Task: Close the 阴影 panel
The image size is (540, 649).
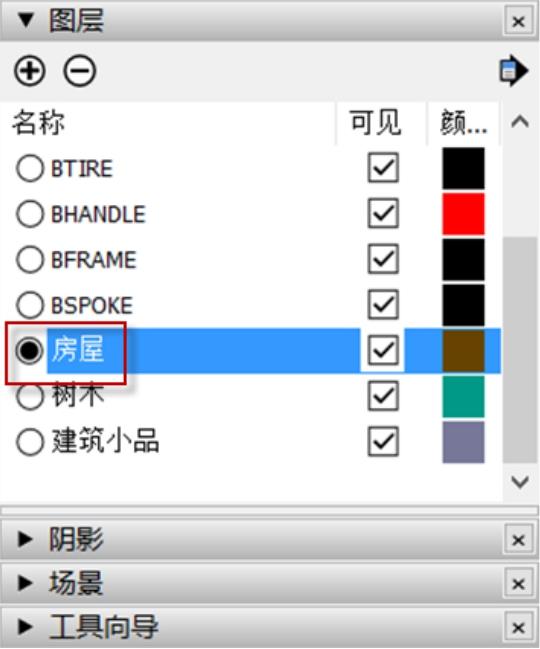Action: [x=518, y=540]
